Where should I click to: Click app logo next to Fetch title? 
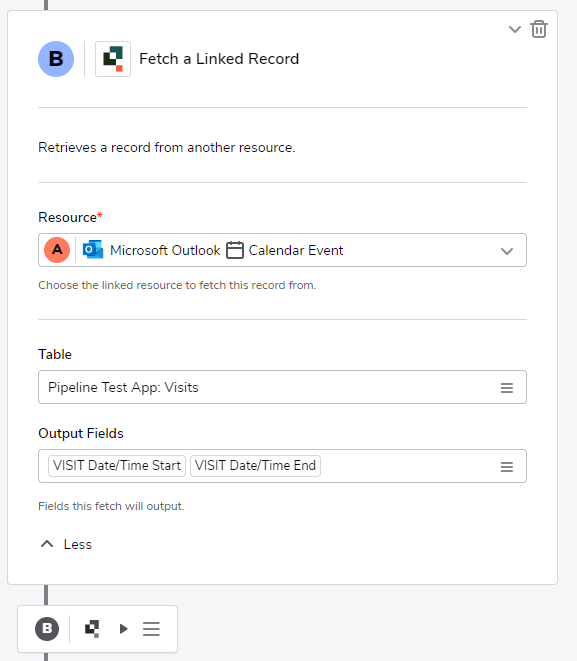point(113,59)
